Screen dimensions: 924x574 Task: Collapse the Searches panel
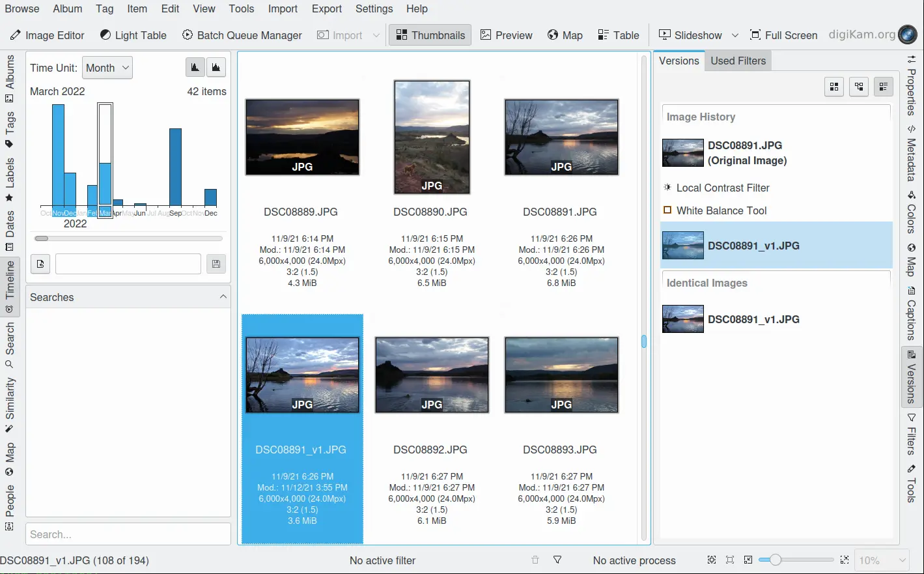(223, 297)
